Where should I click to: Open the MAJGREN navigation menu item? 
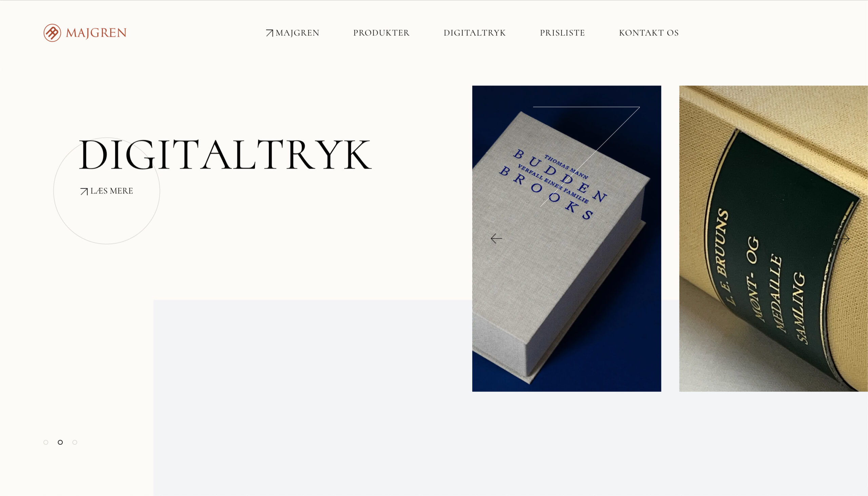(297, 33)
